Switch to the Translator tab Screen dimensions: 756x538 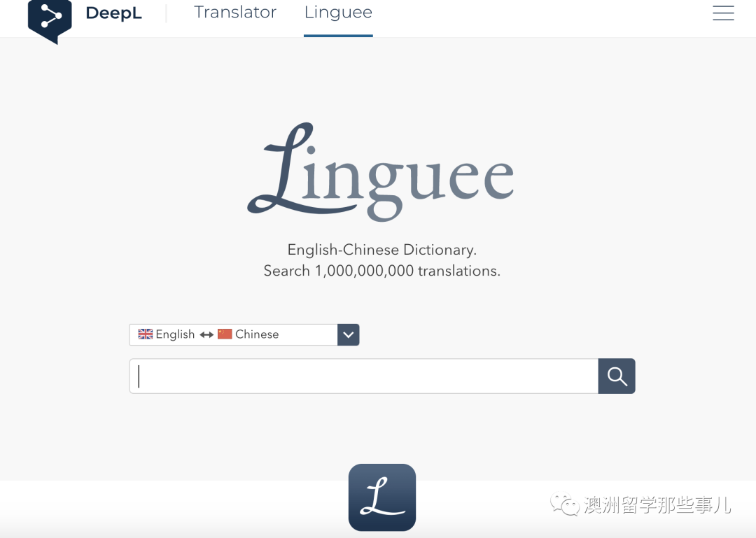point(235,12)
